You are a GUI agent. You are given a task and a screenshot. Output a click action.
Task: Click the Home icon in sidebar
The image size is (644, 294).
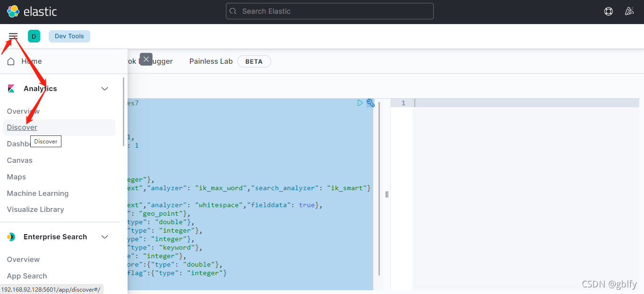tap(11, 61)
